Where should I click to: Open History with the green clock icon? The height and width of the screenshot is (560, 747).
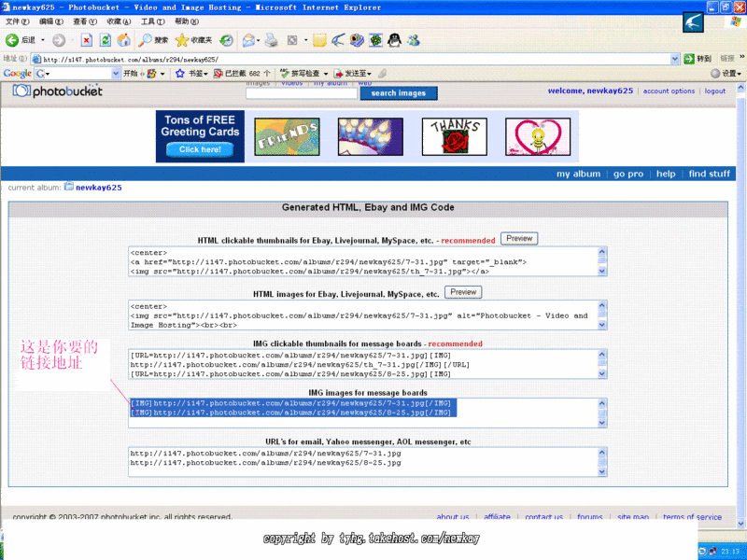tap(226, 40)
